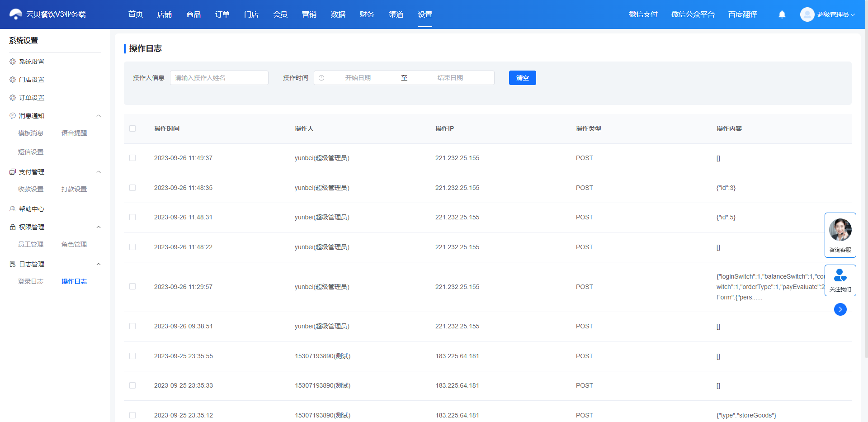Click the notification bell icon

point(782,14)
